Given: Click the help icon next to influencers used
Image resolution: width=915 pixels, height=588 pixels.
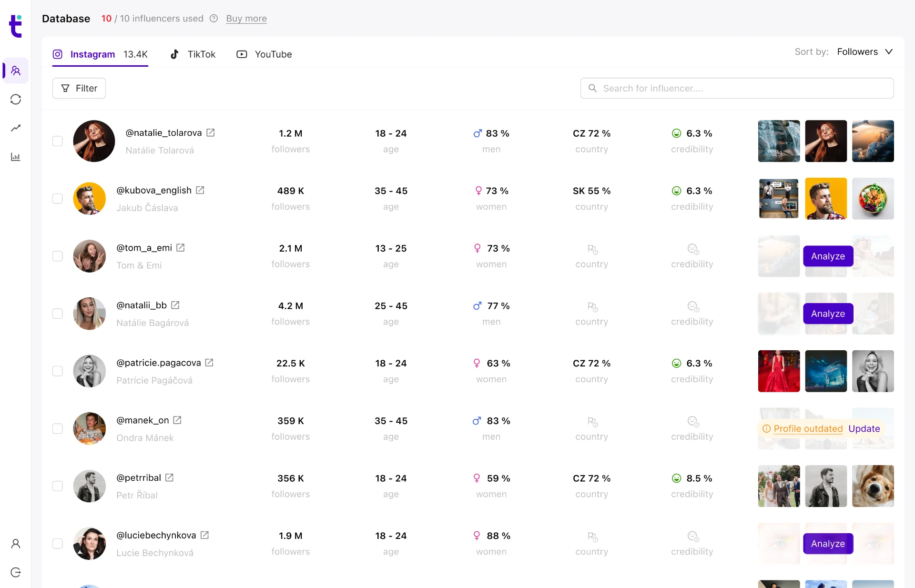Looking at the screenshot, I should 214,19.
